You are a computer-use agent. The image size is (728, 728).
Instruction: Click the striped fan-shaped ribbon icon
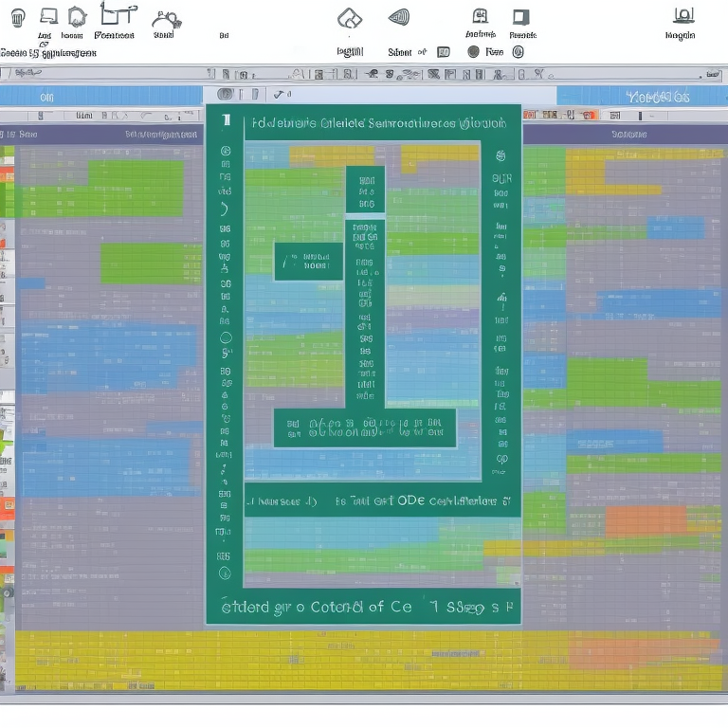(x=399, y=17)
